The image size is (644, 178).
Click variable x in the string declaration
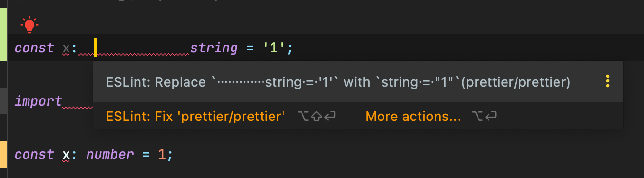coord(66,48)
